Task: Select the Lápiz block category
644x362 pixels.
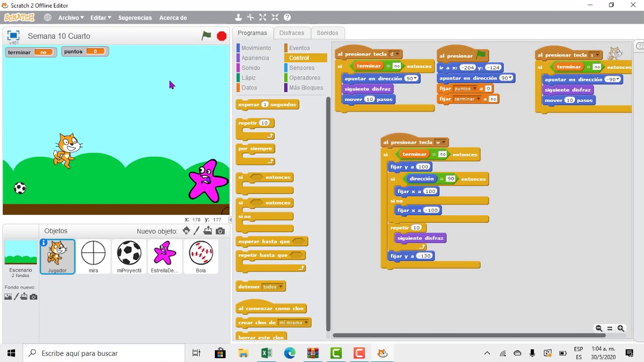Action: (249, 78)
